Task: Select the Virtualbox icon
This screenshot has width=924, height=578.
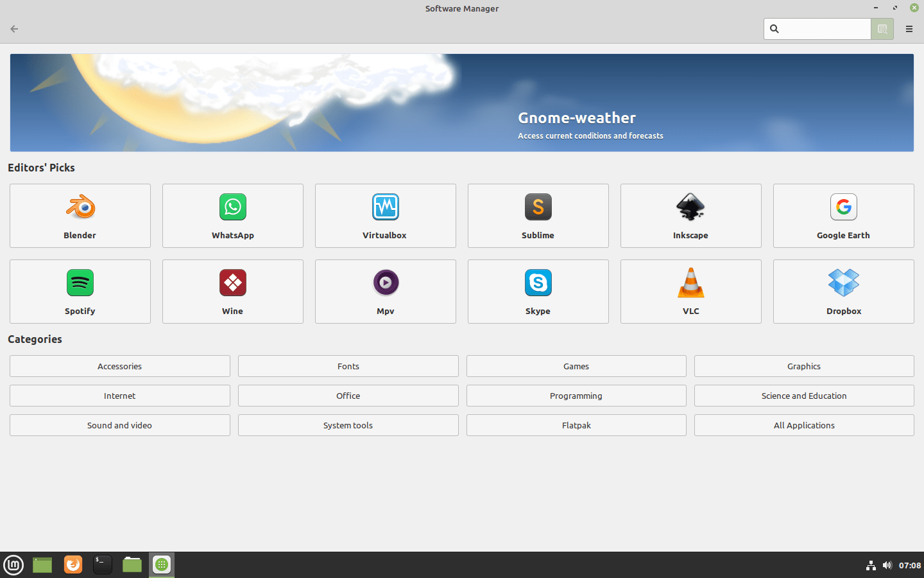Action: (386, 207)
